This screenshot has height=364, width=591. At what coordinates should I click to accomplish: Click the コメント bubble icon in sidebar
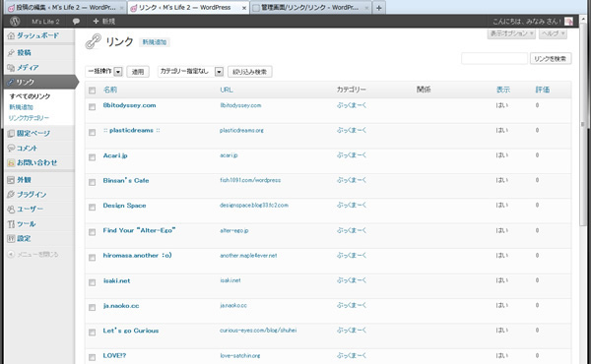pos(11,148)
